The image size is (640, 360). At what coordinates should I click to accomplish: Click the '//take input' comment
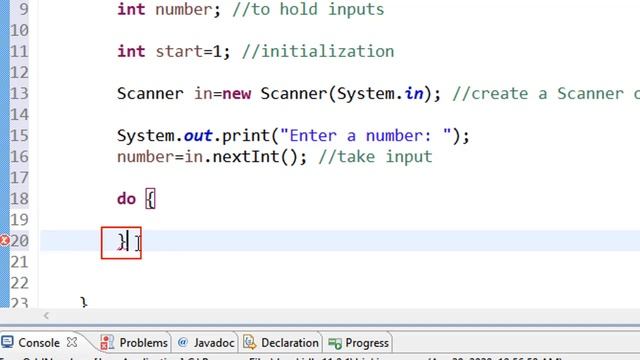(x=375, y=157)
